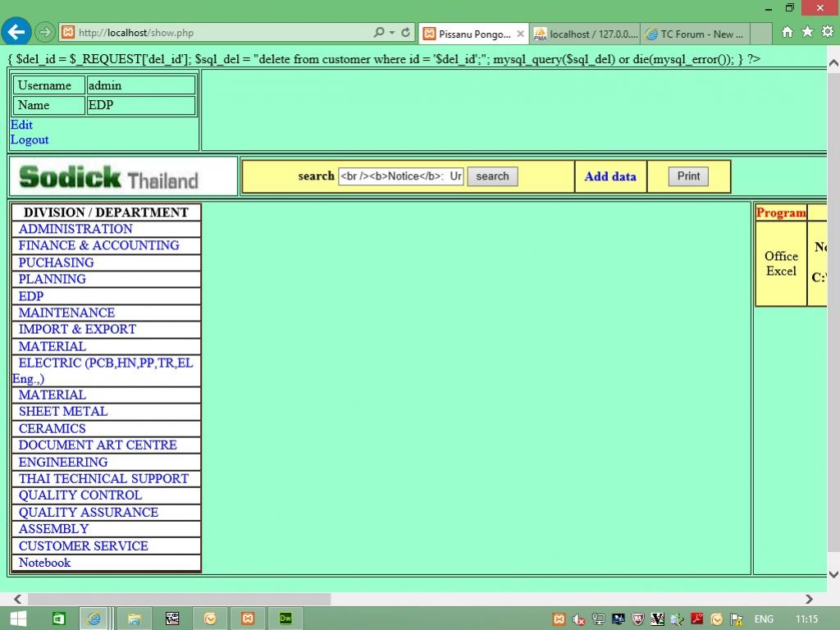840x630 pixels.
Task: Click the 'admin' username cell
Action: click(x=141, y=85)
